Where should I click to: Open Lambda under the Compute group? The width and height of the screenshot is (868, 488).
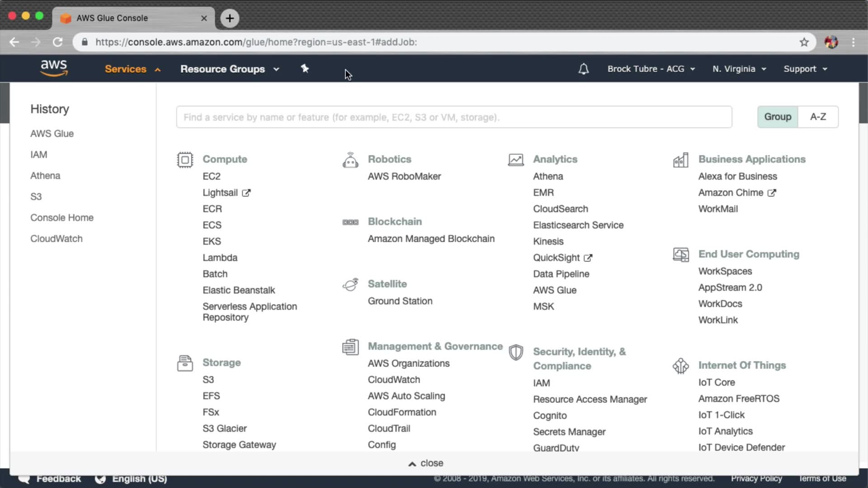point(220,258)
